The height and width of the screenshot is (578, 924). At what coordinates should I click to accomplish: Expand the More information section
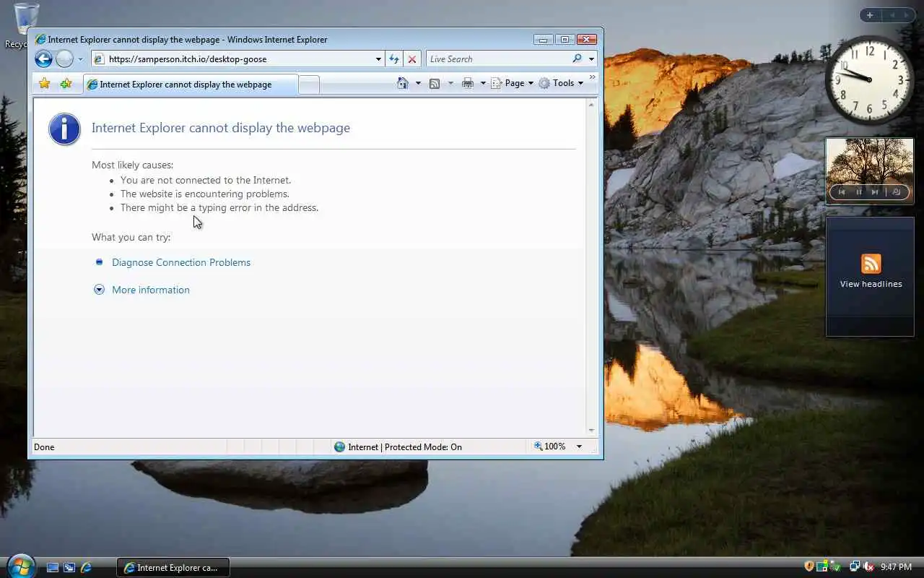pyautogui.click(x=150, y=290)
